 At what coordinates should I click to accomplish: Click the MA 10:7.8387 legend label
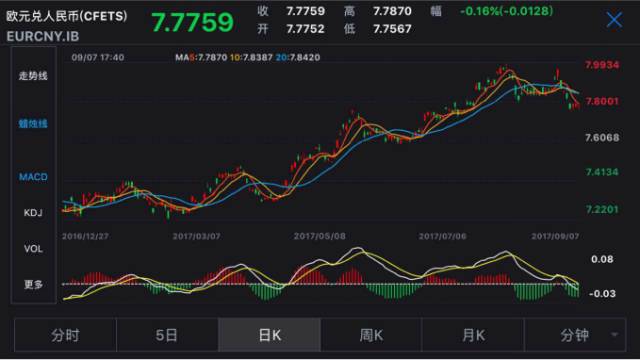[x=251, y=58]
